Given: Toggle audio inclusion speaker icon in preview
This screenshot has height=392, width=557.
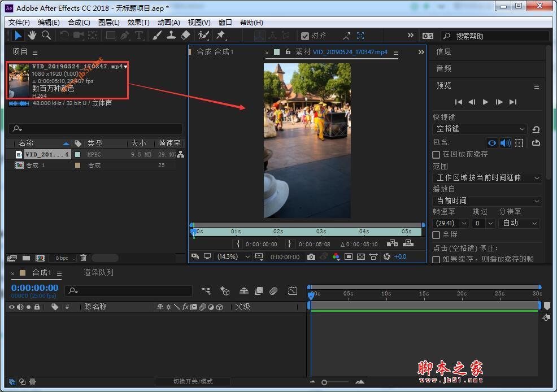Looking at the screenshot, I should click(x=505, y=143).
